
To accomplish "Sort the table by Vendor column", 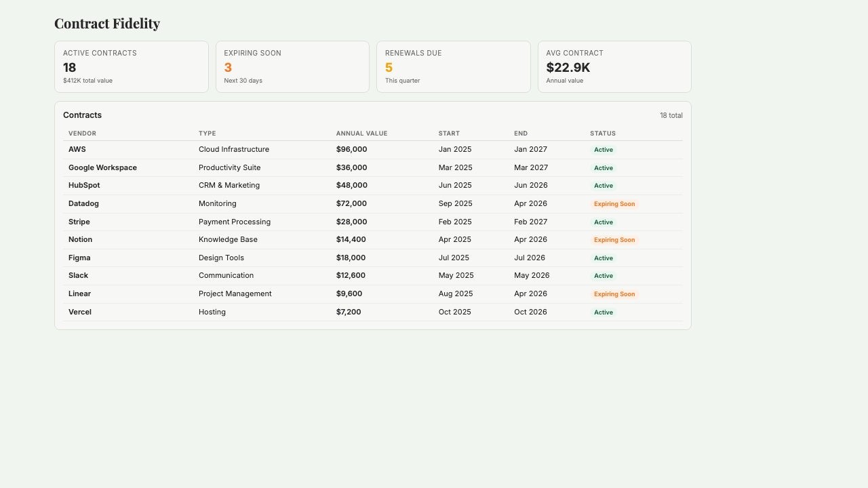I will [x=82, y=134].
